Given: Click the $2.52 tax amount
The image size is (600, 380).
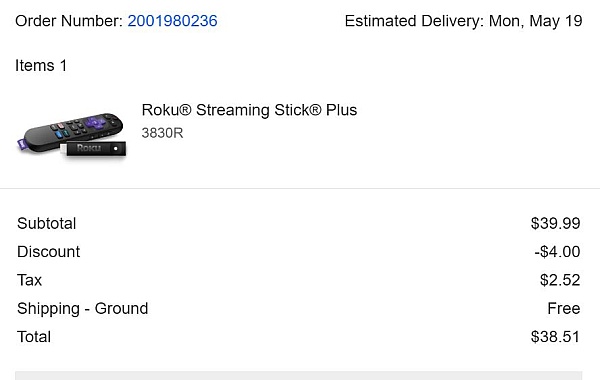Looking at the screenshot, I should pyautogui.click(x=560, y=280).
